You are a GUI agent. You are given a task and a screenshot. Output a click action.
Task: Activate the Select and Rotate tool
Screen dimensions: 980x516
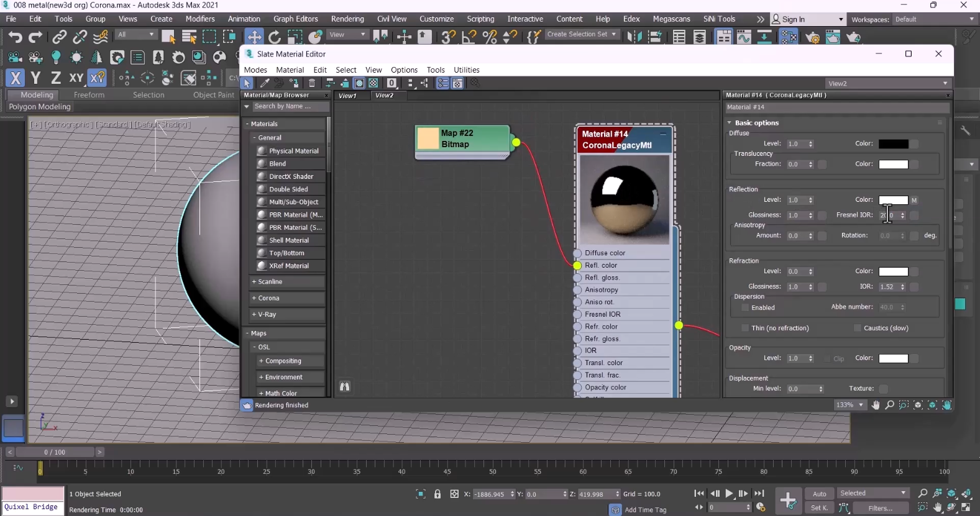pyautogui.click(x=275, y=37)
